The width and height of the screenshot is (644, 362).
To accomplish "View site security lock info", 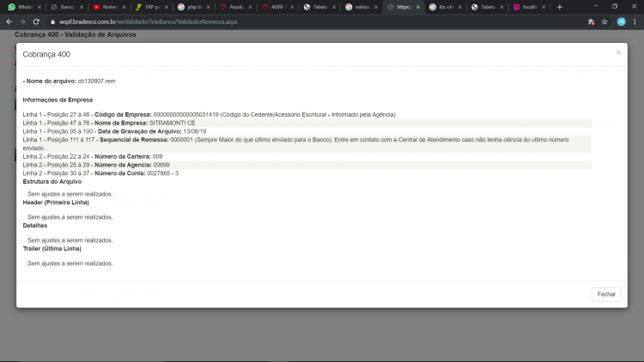I will tap(52, 21).
